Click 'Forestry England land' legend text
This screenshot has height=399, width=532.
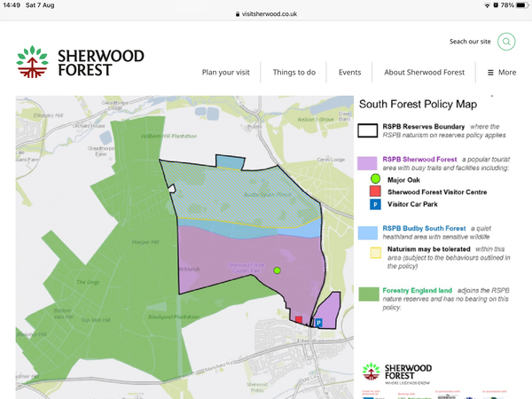pyautogui.click(x=418, y=291)
